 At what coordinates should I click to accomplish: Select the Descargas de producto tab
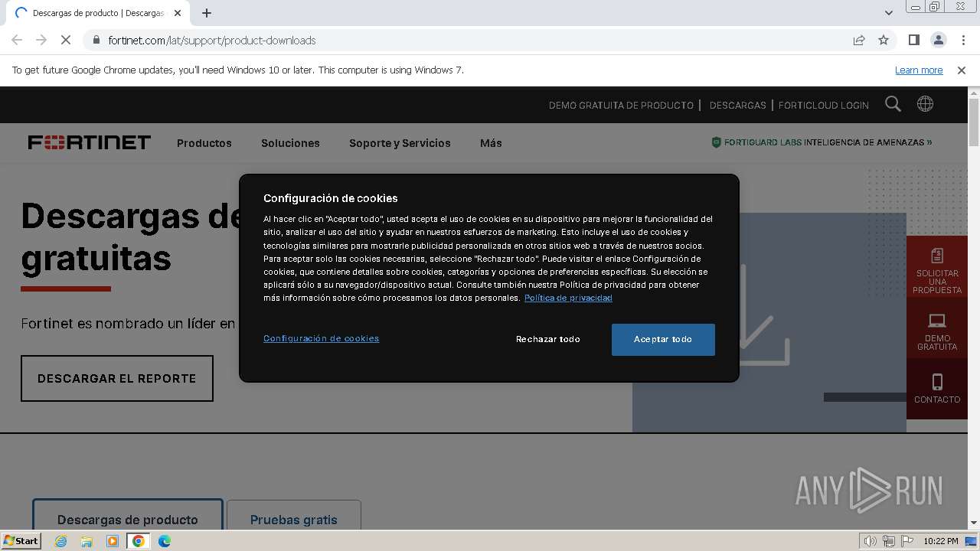128,515
